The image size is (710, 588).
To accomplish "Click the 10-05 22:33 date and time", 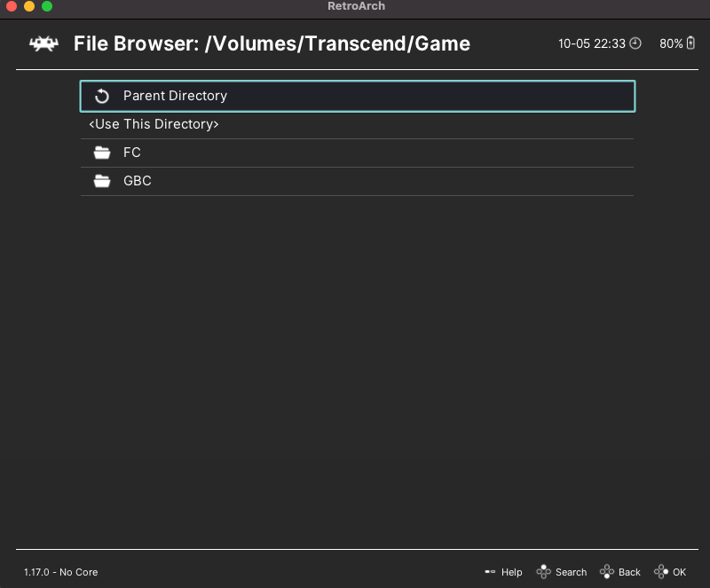I will 592,43.
